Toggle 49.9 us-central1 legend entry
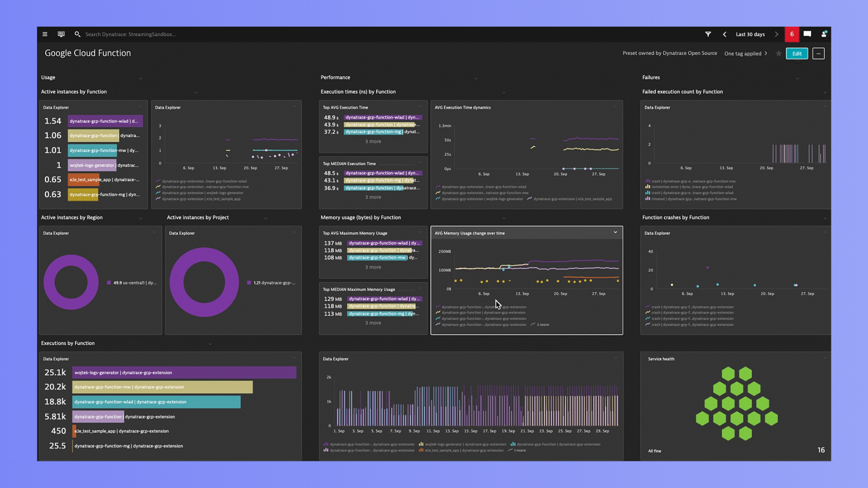 click(x=132, y=283)
